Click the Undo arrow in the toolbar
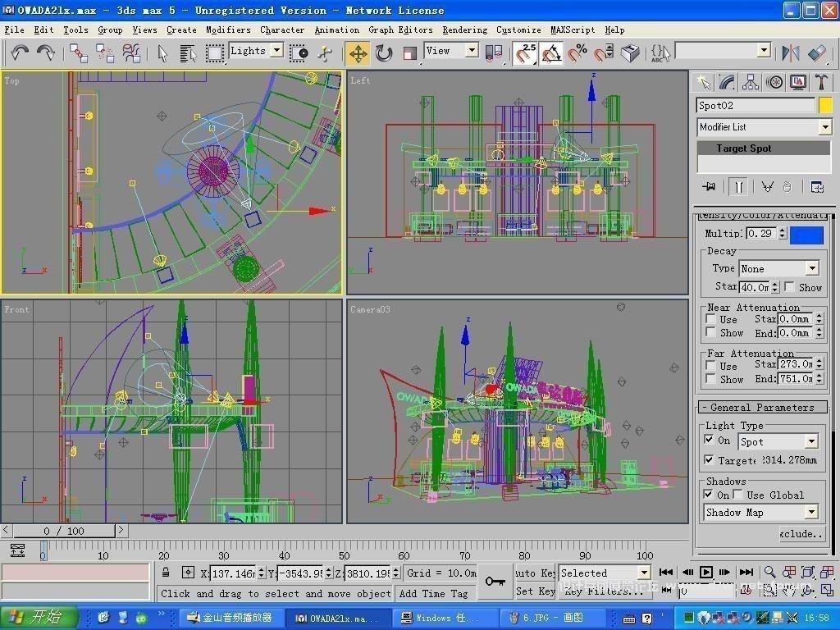The height and width of the screenshot is (630, 840). click(20, 52)
